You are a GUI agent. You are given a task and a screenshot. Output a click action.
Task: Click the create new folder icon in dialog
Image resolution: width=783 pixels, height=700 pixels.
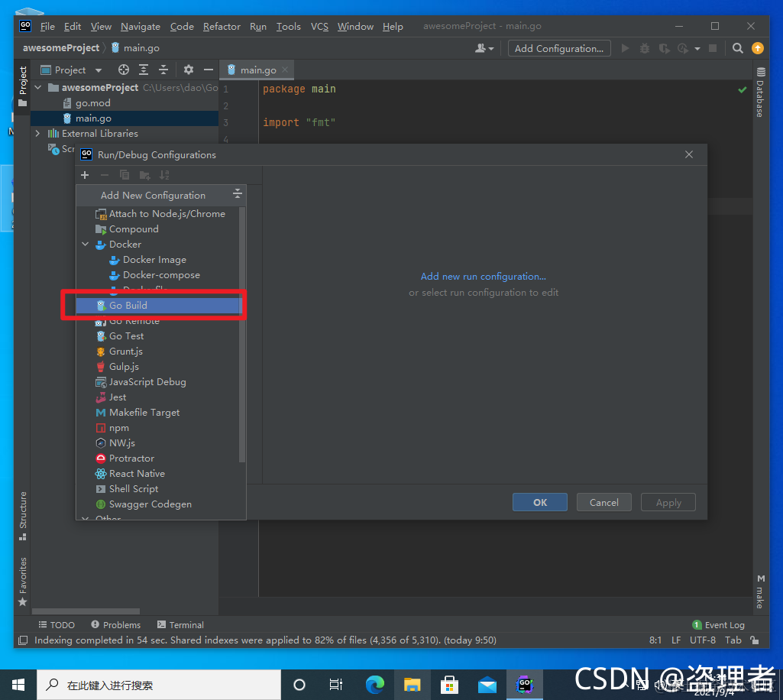click(144, 175)
